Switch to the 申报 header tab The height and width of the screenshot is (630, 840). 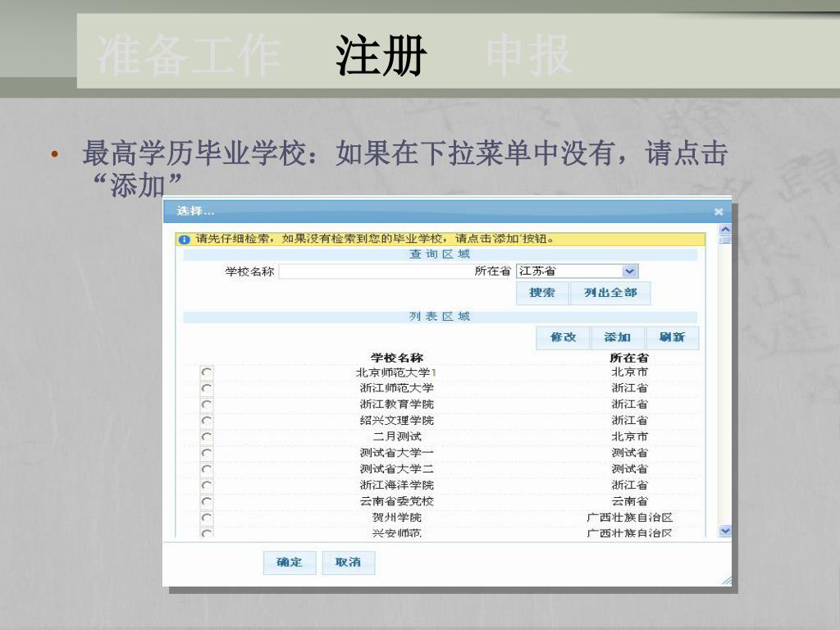click(x=527, y=57)
